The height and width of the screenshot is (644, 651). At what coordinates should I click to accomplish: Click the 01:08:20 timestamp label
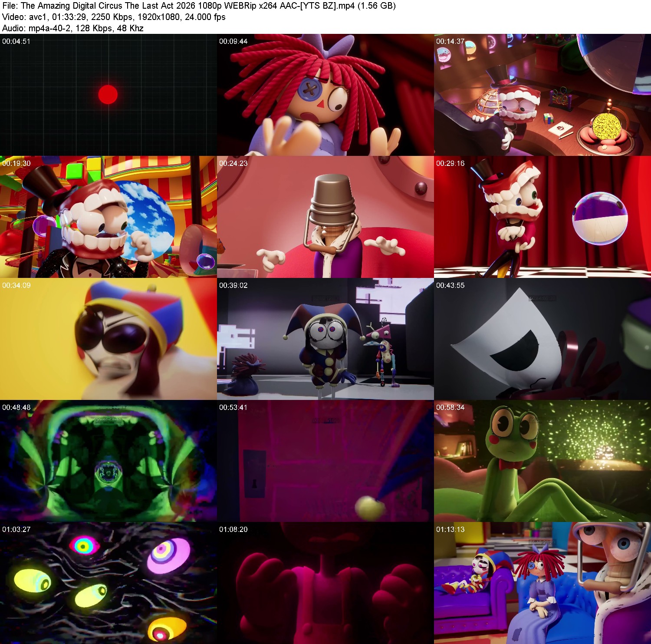233,529
